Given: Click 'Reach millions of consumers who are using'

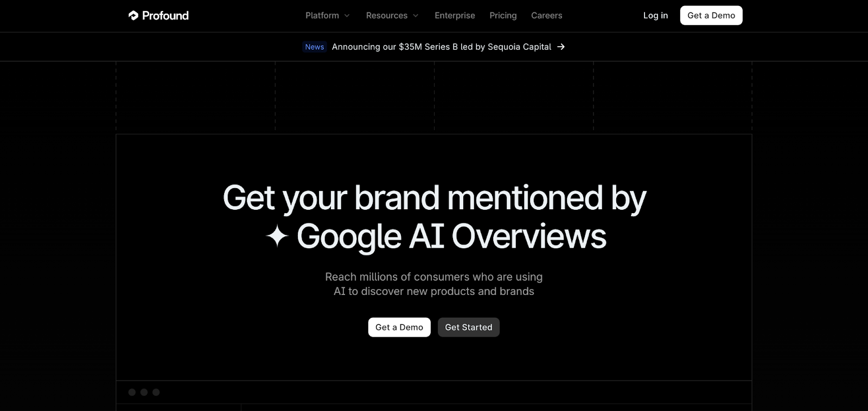Looking at the screenshot, I should [x=434, y=277].
